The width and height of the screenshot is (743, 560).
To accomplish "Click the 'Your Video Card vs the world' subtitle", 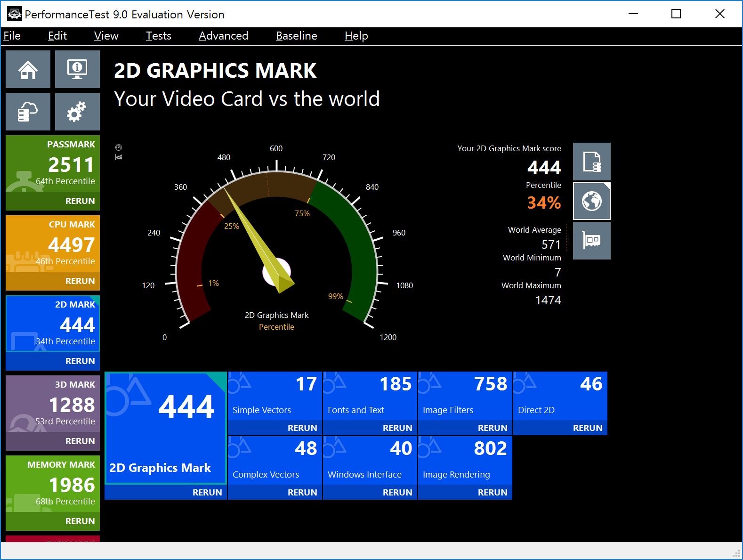I will pyautogui.click(x=247, y=99).
